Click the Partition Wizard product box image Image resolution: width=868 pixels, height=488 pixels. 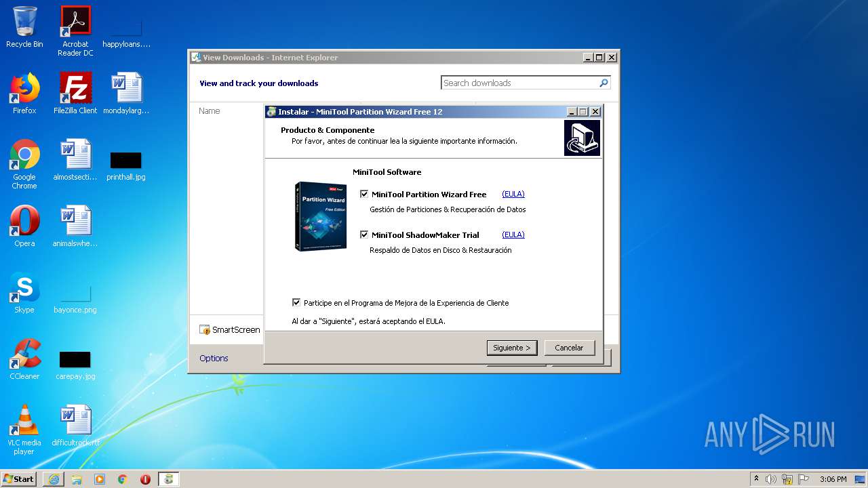point(321,217)
